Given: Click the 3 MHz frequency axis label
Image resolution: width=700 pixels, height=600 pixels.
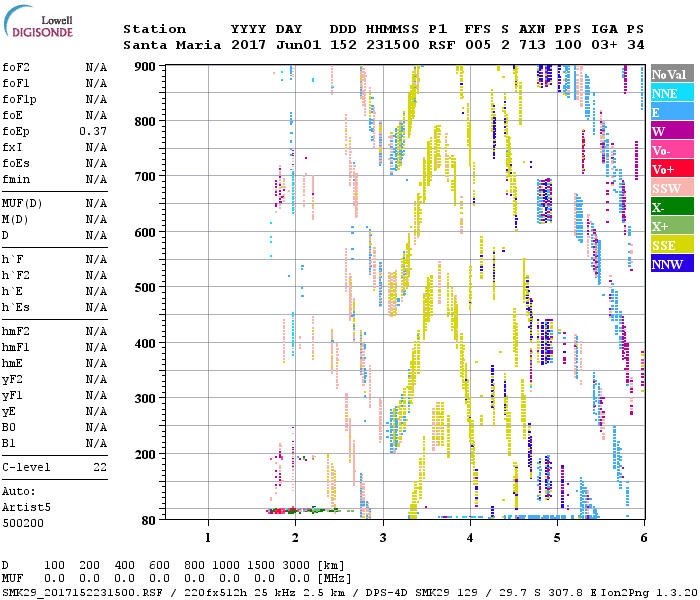Looking at the screenshot, I should [383, 538].
